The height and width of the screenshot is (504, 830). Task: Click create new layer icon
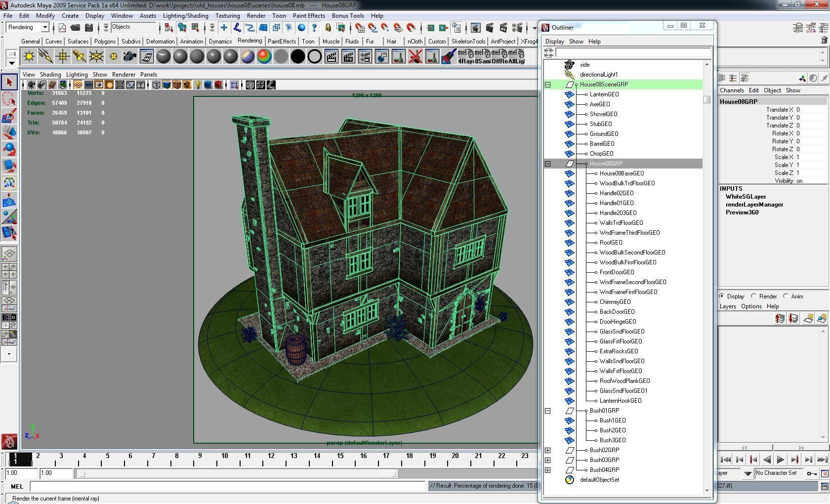(x=808, y=318)
